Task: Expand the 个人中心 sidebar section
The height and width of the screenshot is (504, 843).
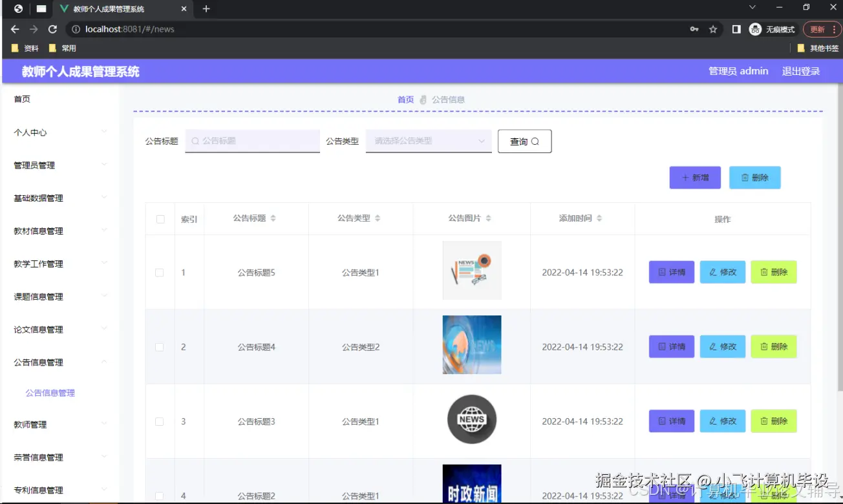Action: [29, 132]
